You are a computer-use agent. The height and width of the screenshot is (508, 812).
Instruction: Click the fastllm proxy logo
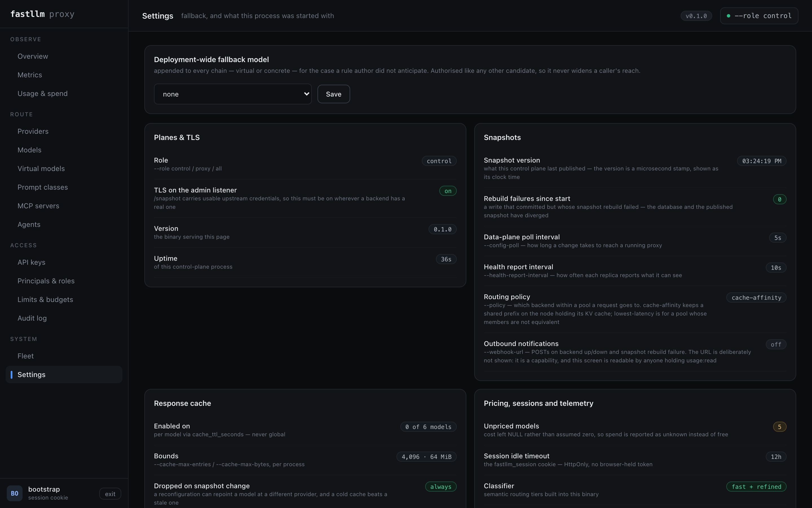(42, 14)
